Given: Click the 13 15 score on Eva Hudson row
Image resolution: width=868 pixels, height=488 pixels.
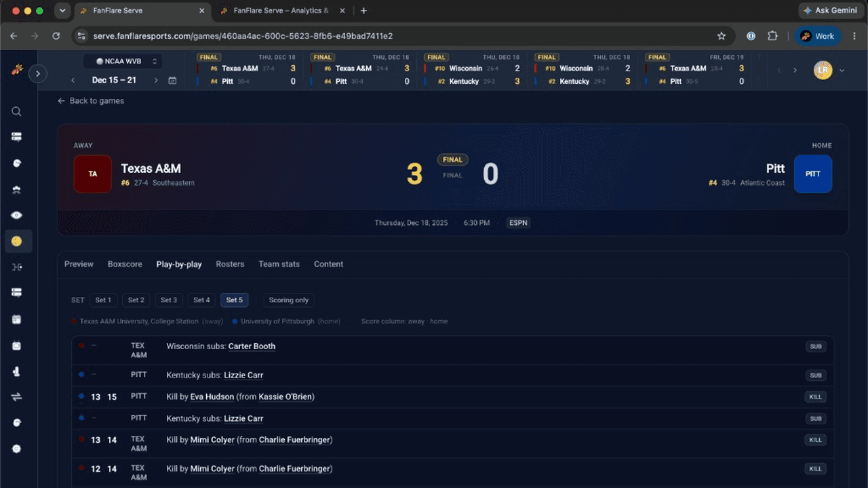Looking at the screenshot, I should click(104, 397).
